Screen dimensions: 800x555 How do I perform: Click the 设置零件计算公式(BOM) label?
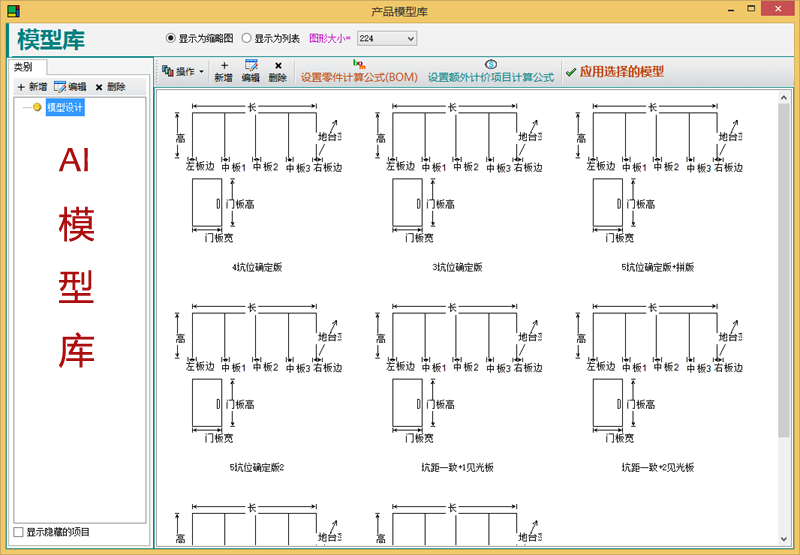pyautogui.click(x=359, y=78)
